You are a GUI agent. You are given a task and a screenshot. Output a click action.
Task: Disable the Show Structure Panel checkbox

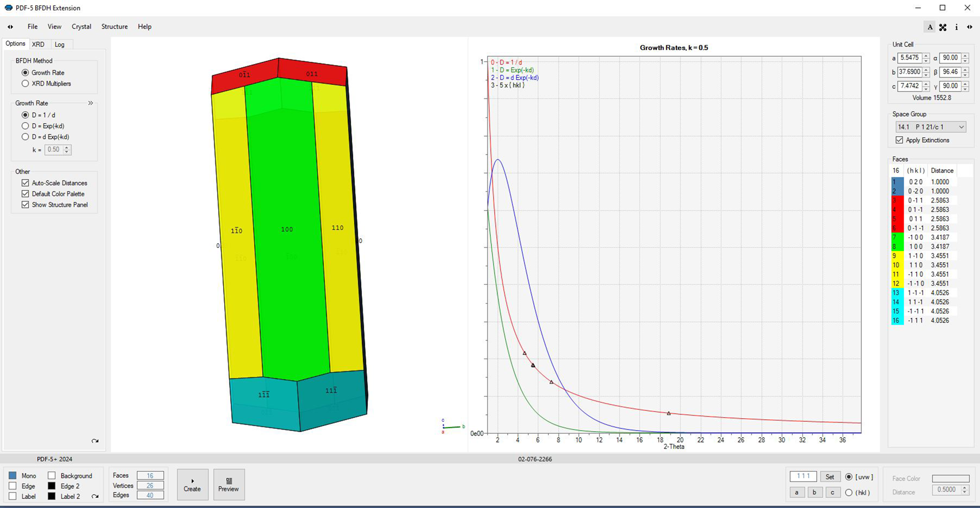click(x=26, y=205)
